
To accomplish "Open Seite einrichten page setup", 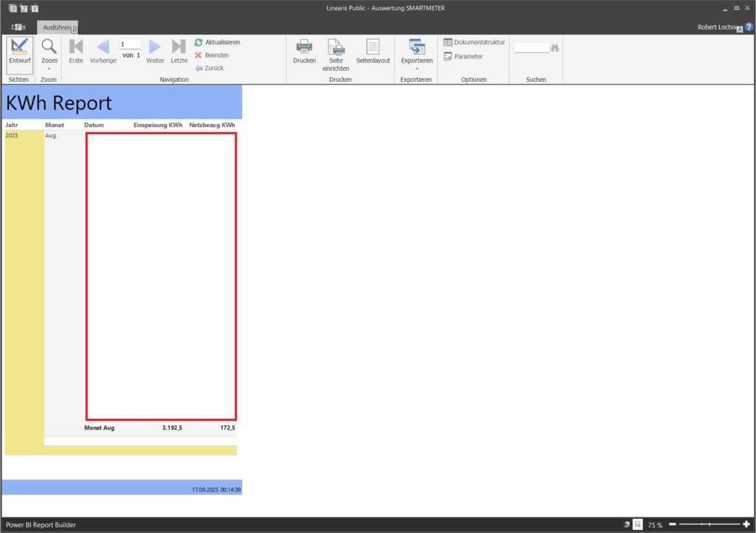I will click(336, 53).
